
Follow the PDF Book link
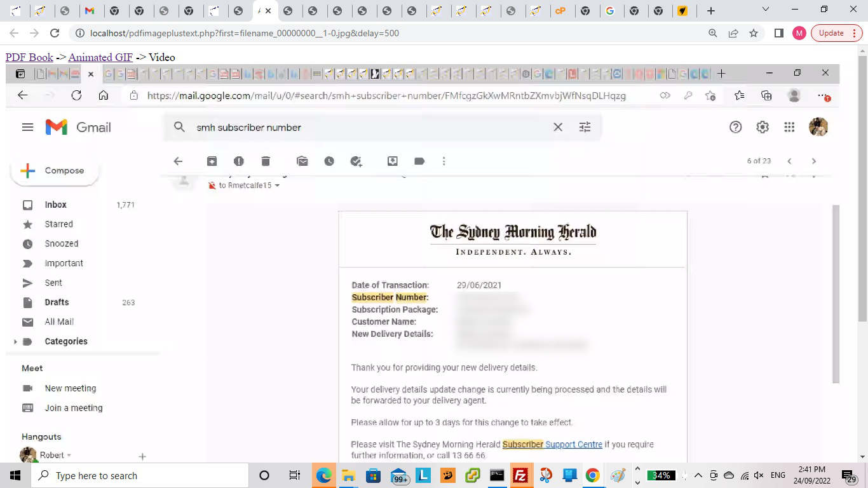(29, 57)
